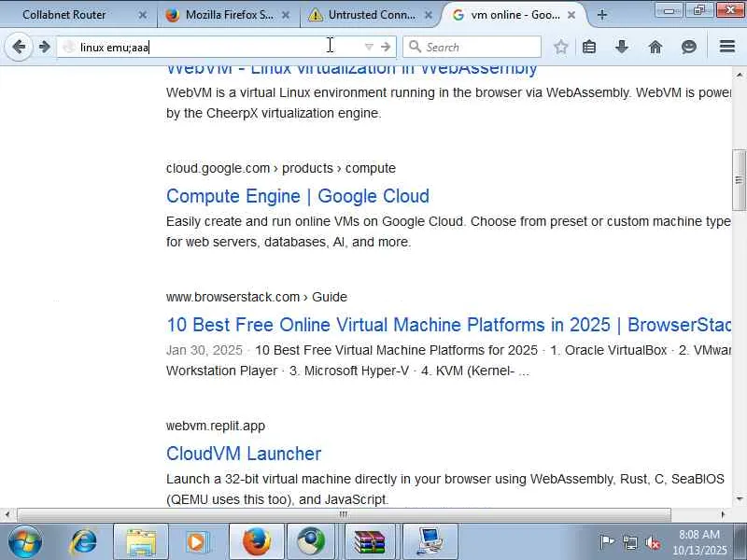Click the Show Desktop strip
The width and height of the screenshot is (747, 560).
(741, 542)
